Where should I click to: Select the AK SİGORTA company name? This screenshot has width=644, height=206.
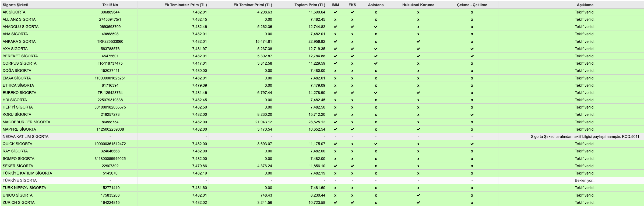[14, 12]
